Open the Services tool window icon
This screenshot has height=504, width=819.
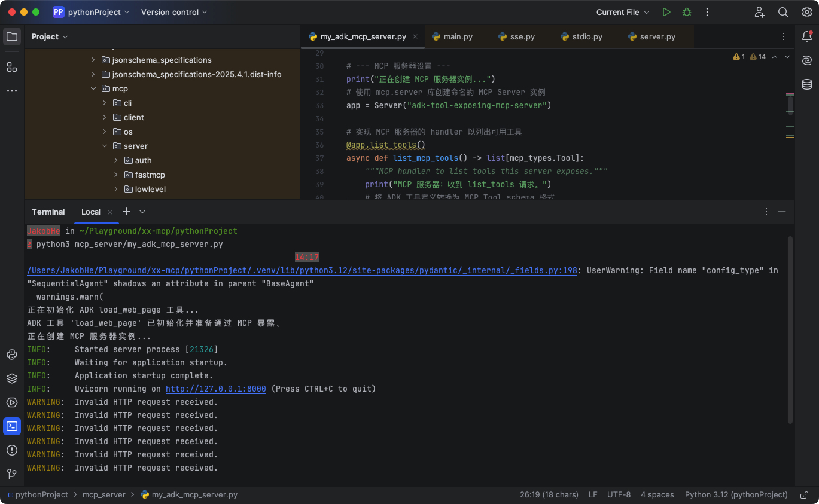pos(12,402)
